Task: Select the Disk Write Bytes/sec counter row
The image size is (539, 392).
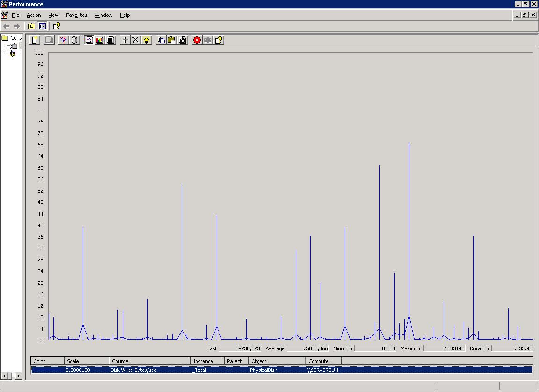Action: click(133, 370)
